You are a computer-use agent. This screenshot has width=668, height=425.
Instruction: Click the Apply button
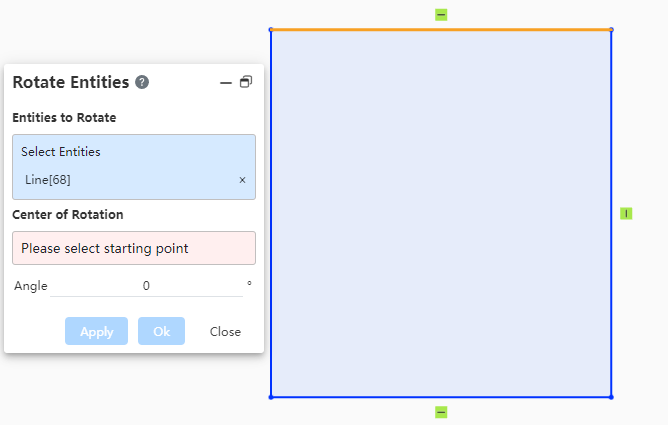click(96, 331)
